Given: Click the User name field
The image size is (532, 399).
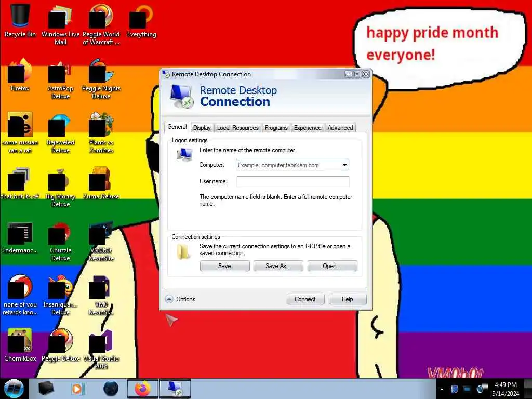Looking at the screenshot, I should click(293, 181).
